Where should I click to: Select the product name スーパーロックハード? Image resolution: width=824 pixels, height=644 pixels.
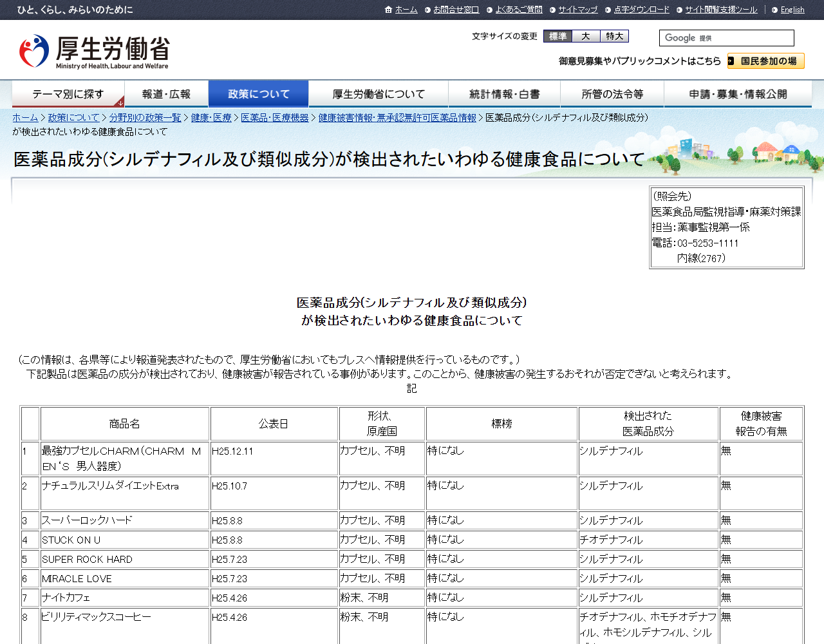[87, 520]
